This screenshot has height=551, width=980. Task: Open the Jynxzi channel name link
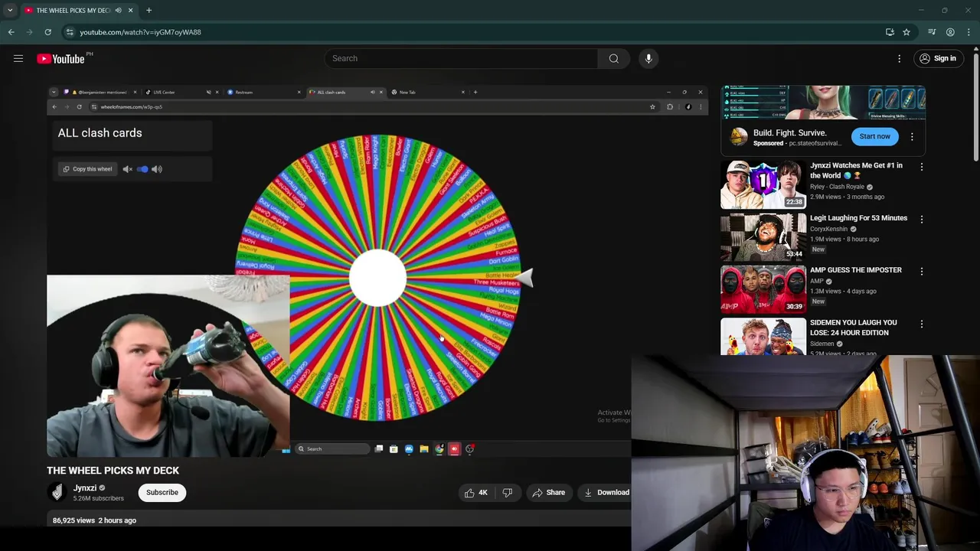(85, 487)
